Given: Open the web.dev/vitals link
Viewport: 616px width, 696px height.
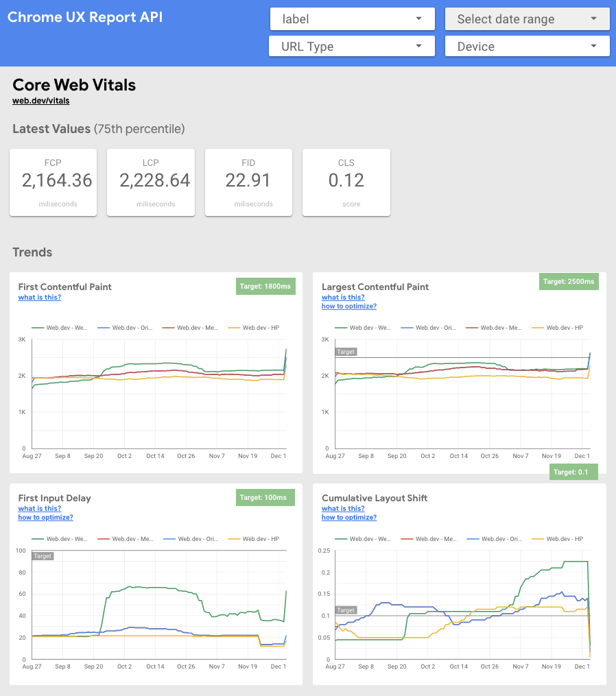Looking at the screenshot, I should click(x=40, y=100).
